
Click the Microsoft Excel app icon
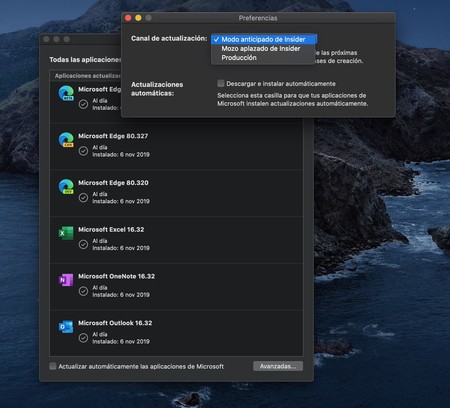[x=66, y=233]
